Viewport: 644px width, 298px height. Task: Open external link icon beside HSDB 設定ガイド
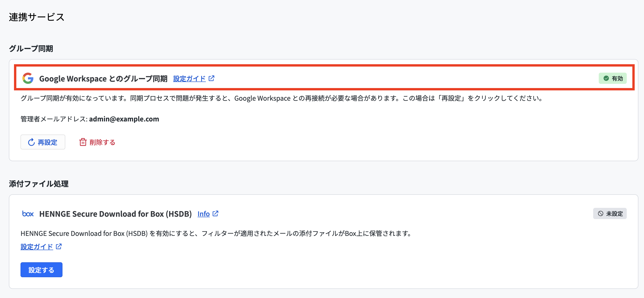coord(59,247)
